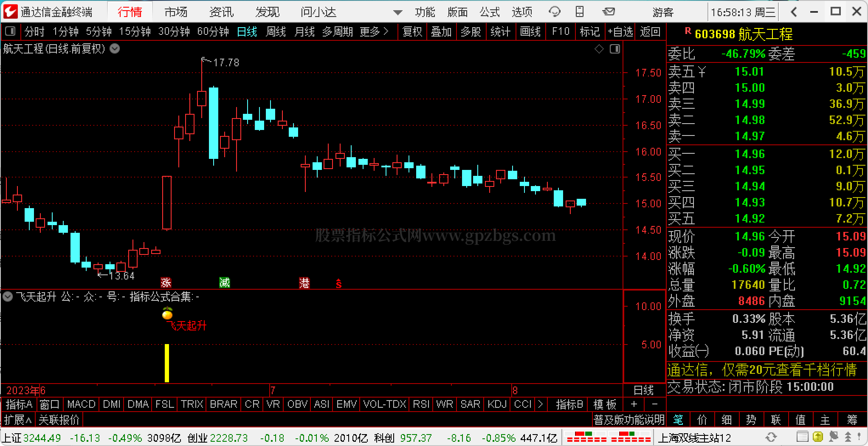The height and width of the screenshot is (446, 868).
Task: Select the MACD indicator tab
Action: coord(81,404)
